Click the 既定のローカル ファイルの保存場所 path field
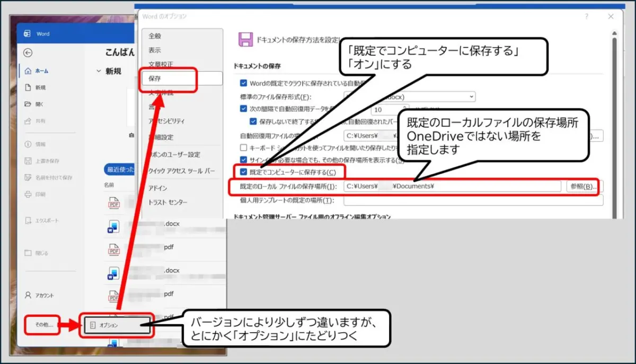 coord(452,187)
